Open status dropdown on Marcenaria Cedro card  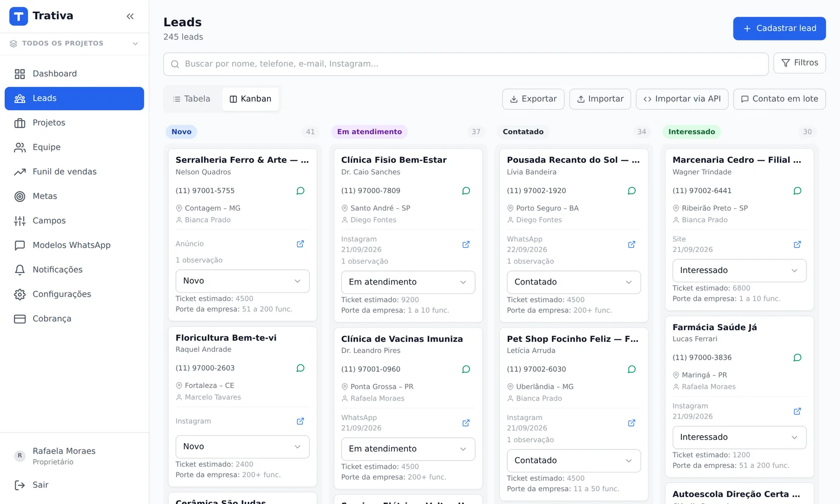739,270
